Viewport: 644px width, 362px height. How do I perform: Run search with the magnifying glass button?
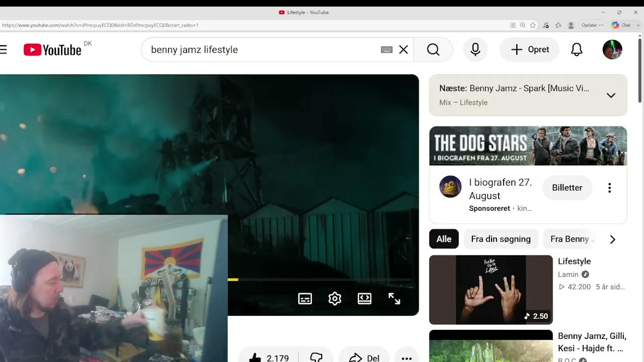coord(433,50)
